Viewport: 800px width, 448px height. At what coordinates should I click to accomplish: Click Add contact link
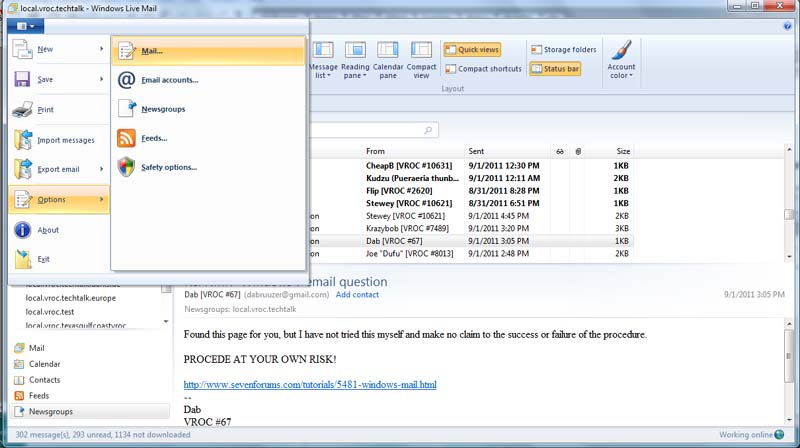tap(357, 294)
